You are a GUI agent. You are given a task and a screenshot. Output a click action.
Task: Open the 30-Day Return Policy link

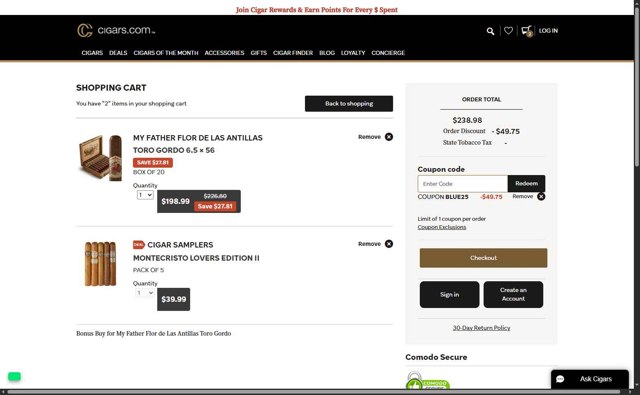click(481, 328)
